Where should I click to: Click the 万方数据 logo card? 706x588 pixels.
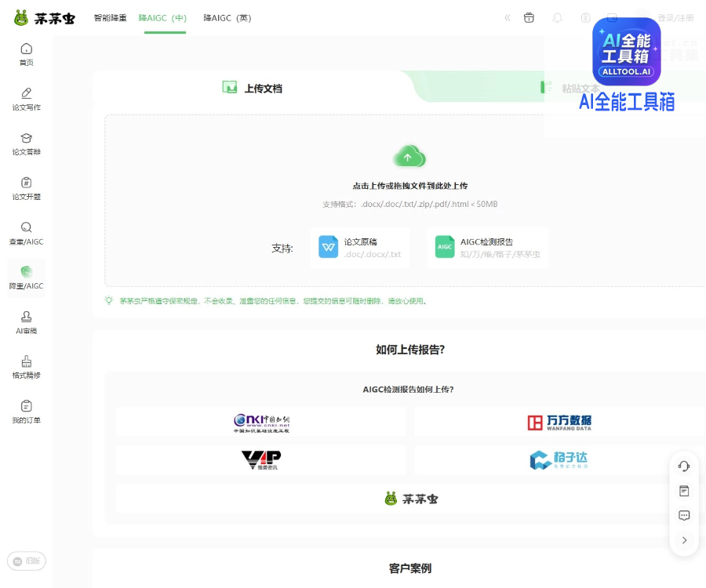point(559,423)
